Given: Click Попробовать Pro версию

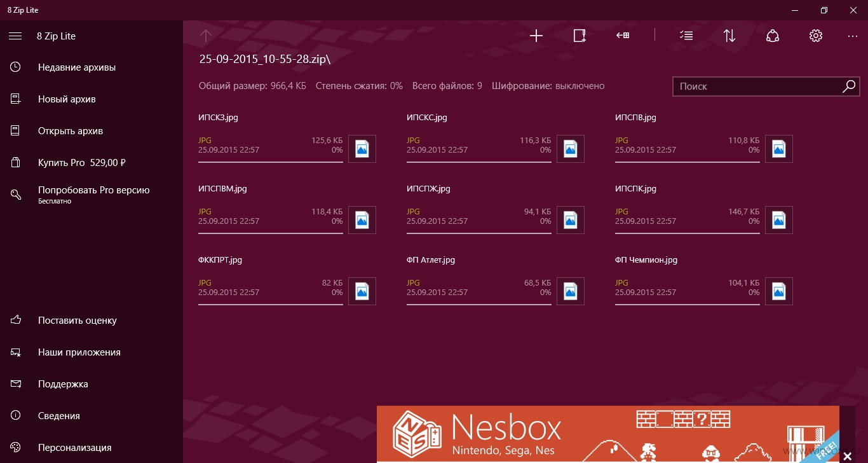Looking at the screenshot, I should point(92,195).
